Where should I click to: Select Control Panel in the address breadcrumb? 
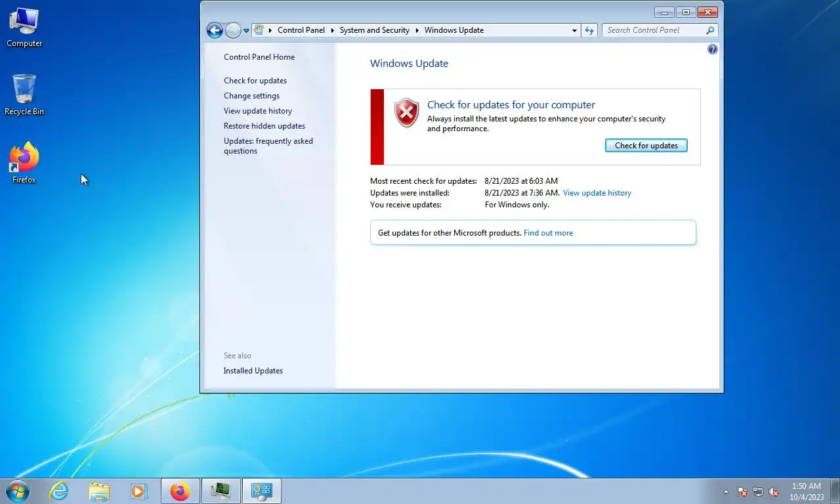tap(301, 30)
